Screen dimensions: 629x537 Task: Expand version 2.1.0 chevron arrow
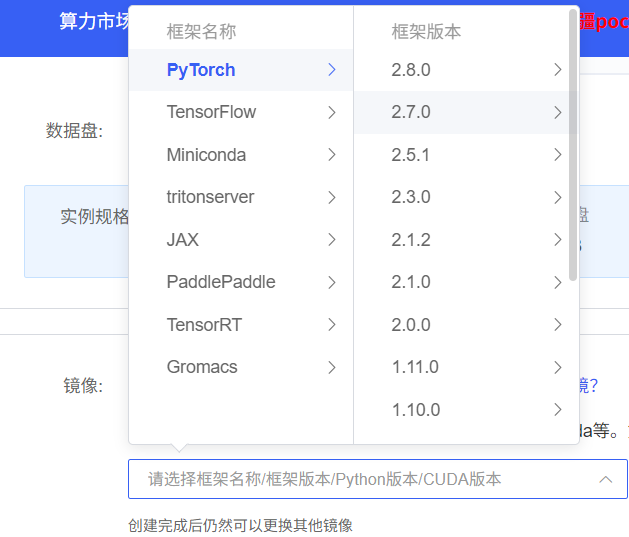[558, 282]
